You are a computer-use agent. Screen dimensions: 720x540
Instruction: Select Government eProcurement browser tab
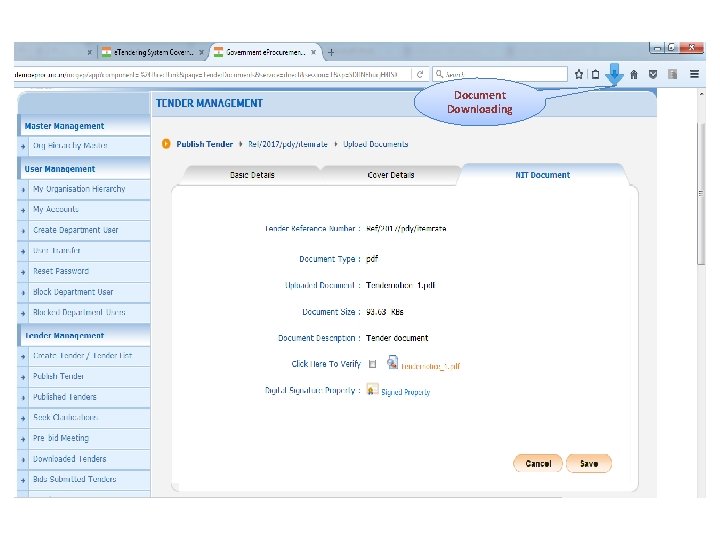point(265,52)
